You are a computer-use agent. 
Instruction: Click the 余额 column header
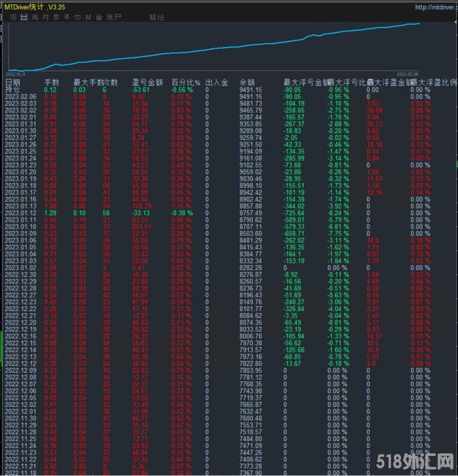coord(247,82)
